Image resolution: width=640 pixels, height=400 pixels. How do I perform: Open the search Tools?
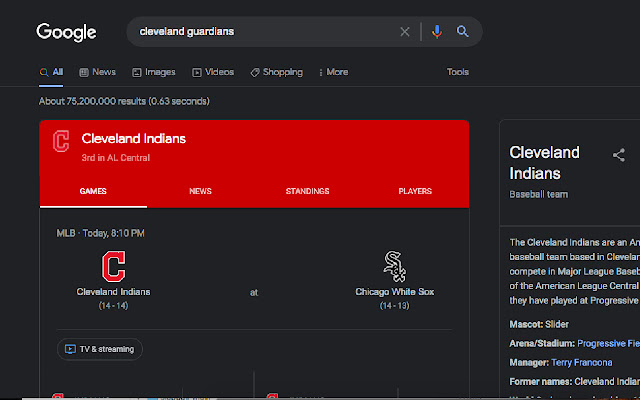point(458,72)
